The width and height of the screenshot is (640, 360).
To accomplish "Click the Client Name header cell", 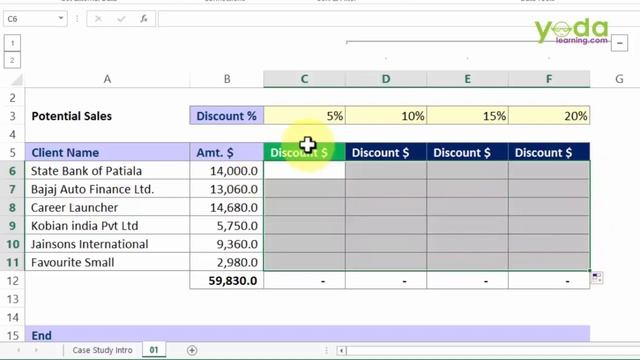I will tap(107, 152).
